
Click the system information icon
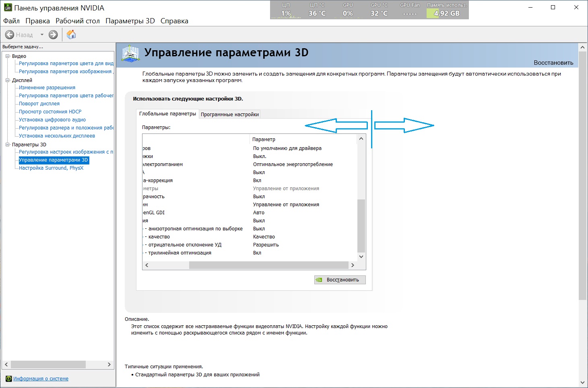point(9,379)
